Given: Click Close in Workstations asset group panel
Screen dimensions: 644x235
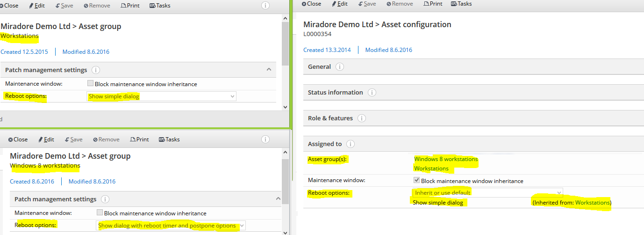Looking at the screenshot, I should [x=9, y=6].
